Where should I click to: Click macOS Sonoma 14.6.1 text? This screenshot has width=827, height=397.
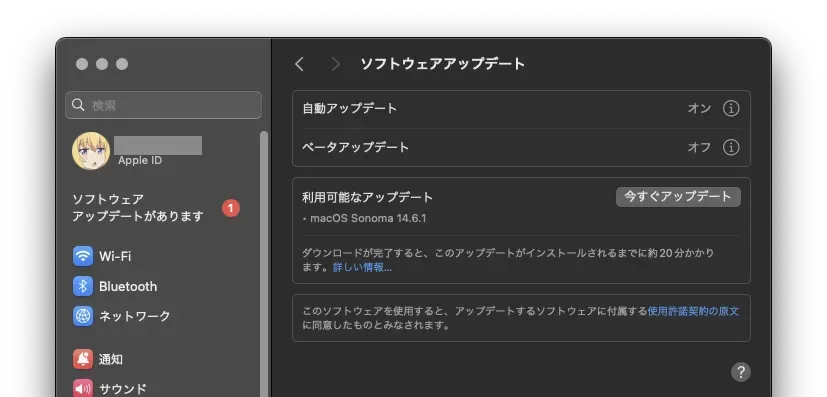[x=368, y=218]
